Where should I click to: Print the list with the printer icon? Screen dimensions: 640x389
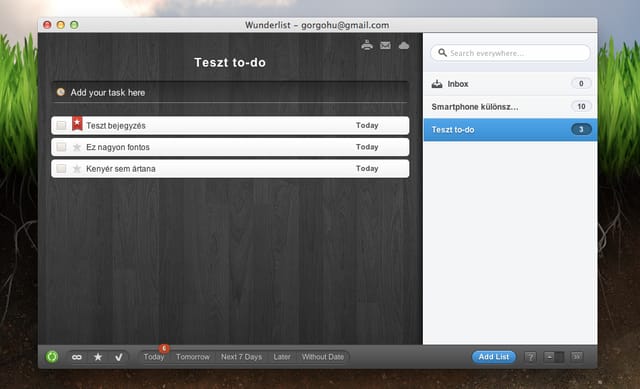367,45
